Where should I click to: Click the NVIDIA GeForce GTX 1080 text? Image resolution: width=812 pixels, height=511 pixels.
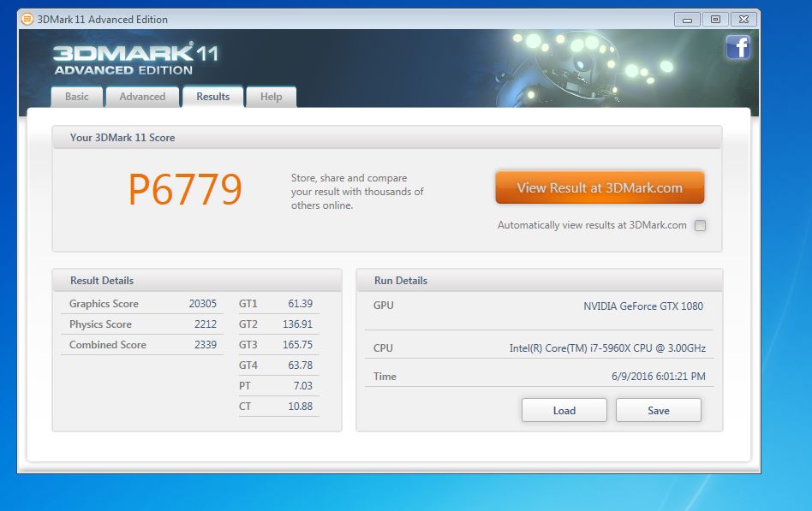[x=643, y=306]
